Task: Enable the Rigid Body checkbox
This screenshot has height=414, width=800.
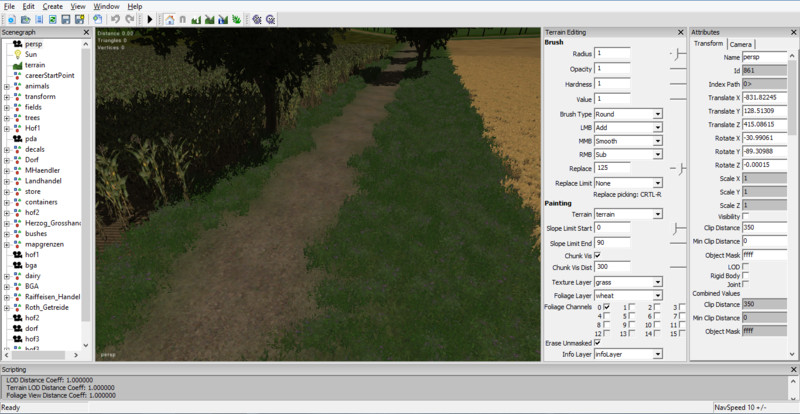Action: coord(745,276)
